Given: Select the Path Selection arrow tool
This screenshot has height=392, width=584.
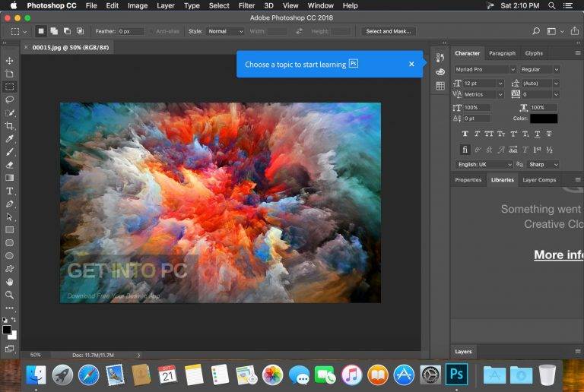Looking at the screenshot, I should tap(10, 217).
